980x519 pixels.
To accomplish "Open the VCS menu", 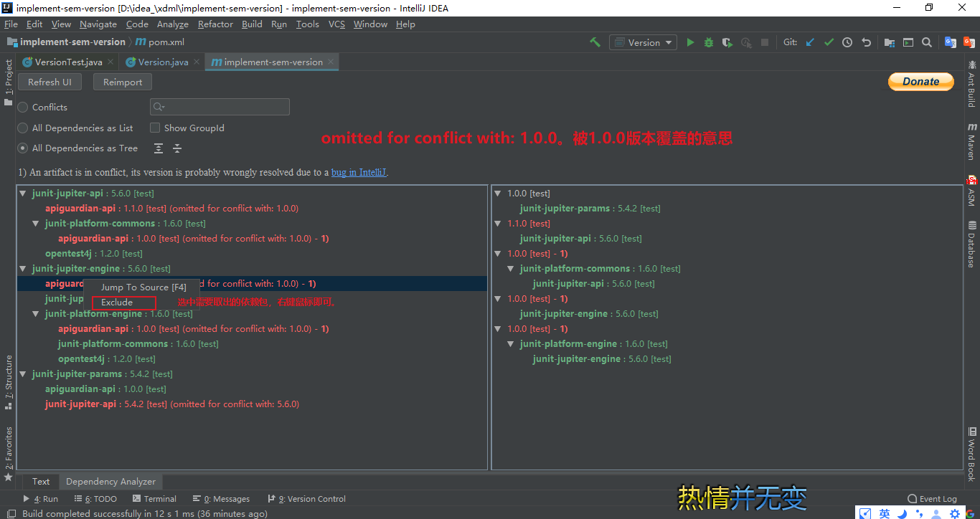I will click(x=336, y=24).
